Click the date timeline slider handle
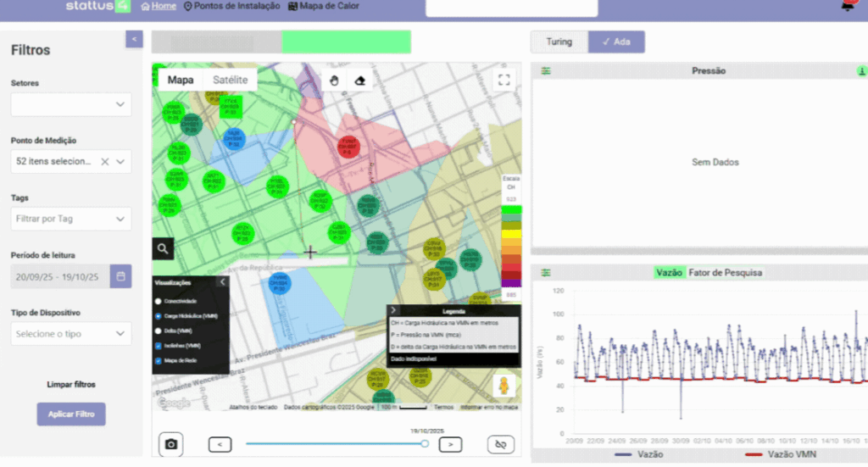The height and width of the screenshot is (467, 868). [425, 443]
